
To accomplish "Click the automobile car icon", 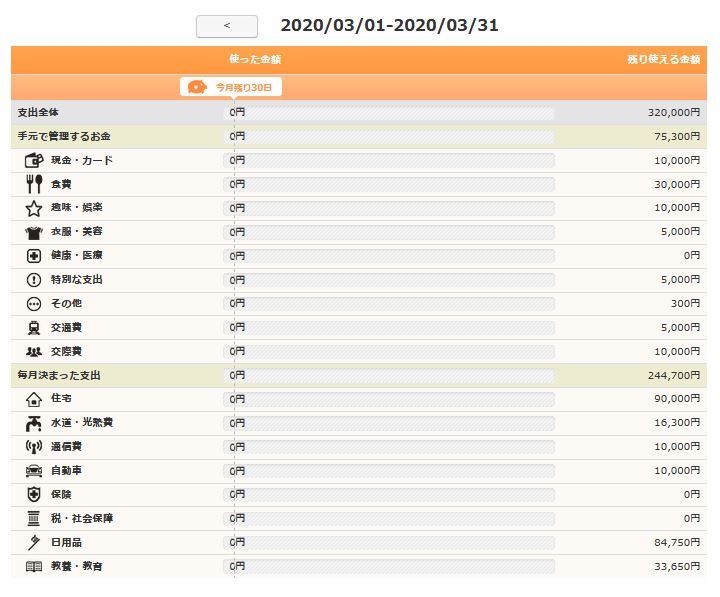I will 34,471.
